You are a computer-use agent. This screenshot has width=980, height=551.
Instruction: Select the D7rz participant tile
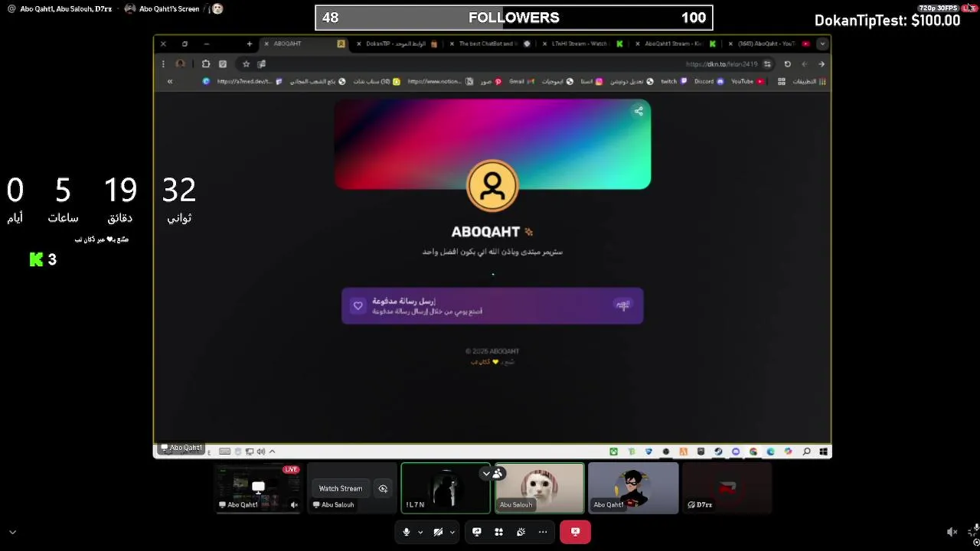(727, 487)
